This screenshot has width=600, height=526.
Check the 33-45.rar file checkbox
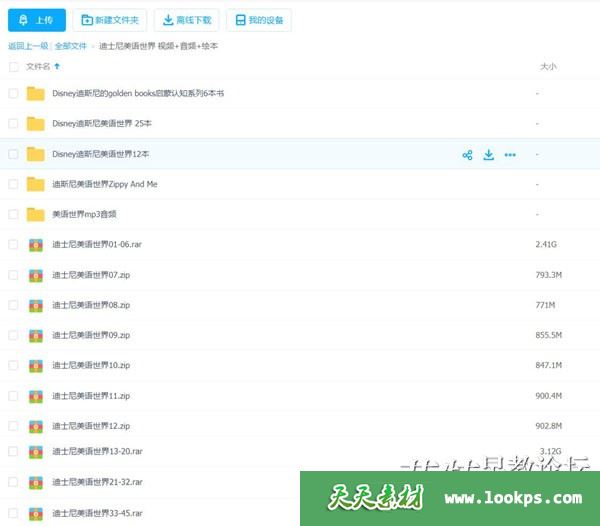coord(13,513)
